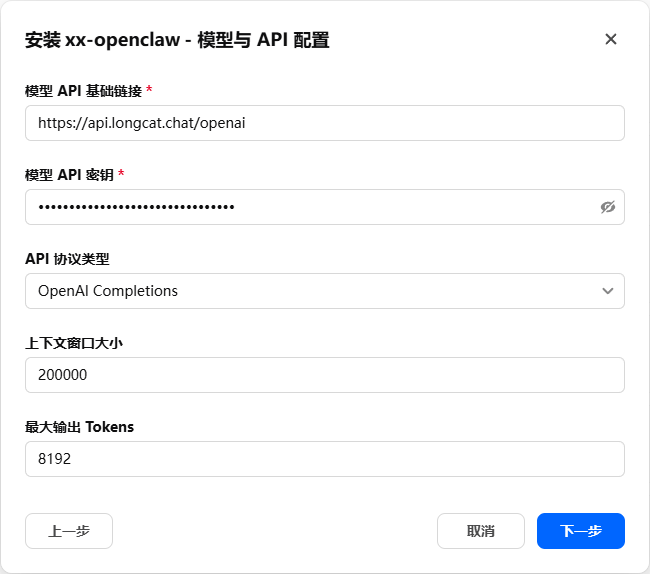Show the hidden API key with eye icon

607,207
